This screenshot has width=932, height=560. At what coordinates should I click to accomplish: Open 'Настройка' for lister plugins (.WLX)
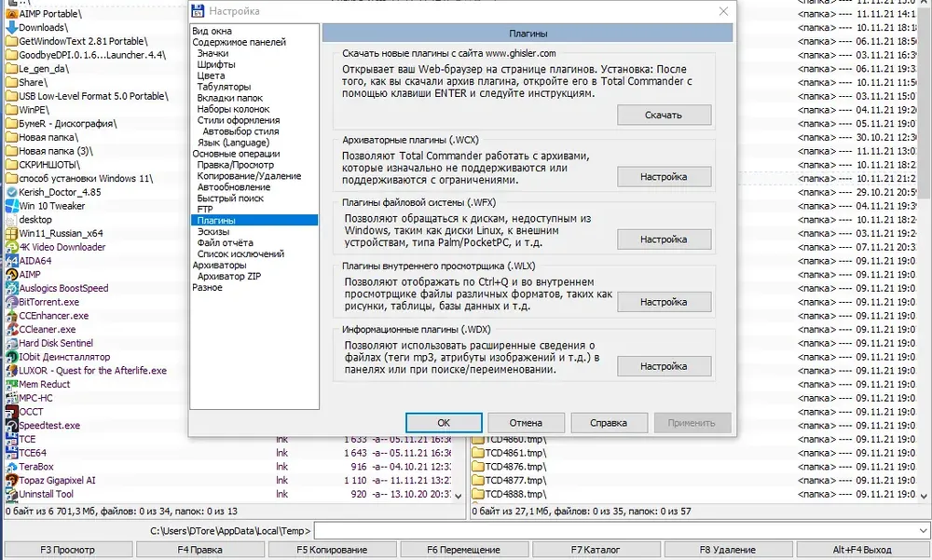coord(664,302)
